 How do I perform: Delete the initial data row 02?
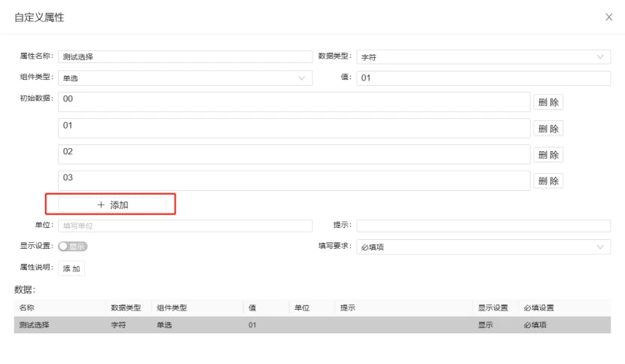[x=548, y=155]
